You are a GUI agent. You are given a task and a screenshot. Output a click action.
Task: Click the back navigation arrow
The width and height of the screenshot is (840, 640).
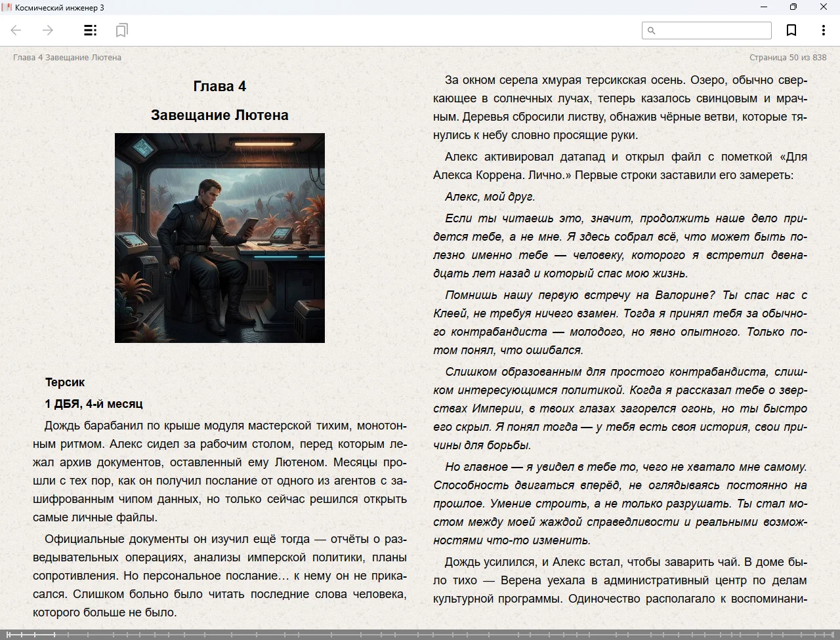[16, 30]
